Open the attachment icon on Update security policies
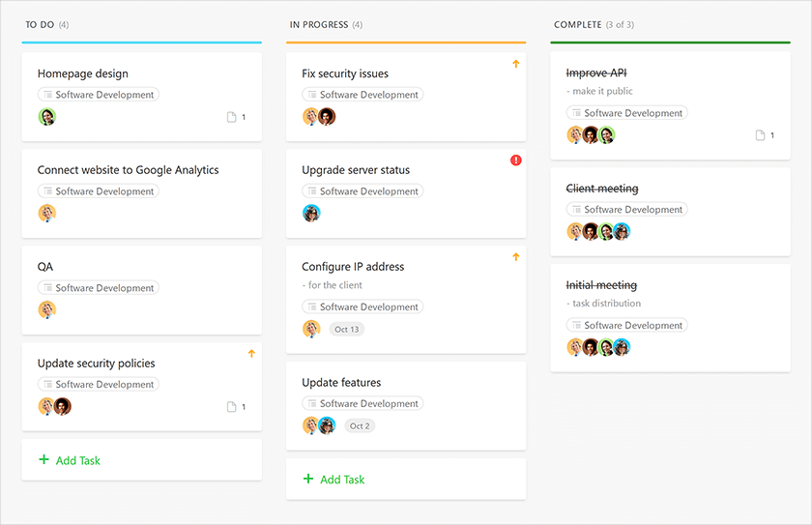Screen dimensions: 812x525 pos(231,407)
